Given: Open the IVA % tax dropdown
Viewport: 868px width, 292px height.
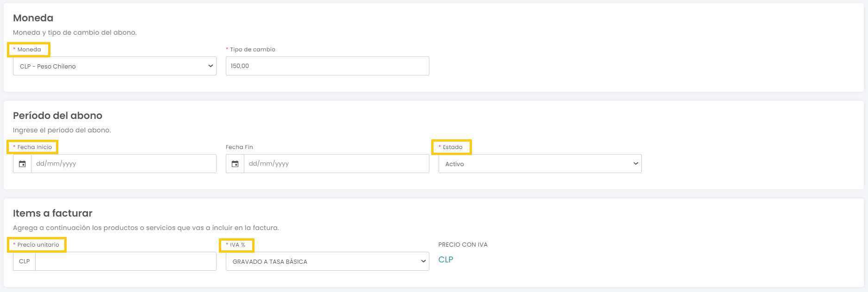Looking at the screenshot, I should tap(328, 261).
